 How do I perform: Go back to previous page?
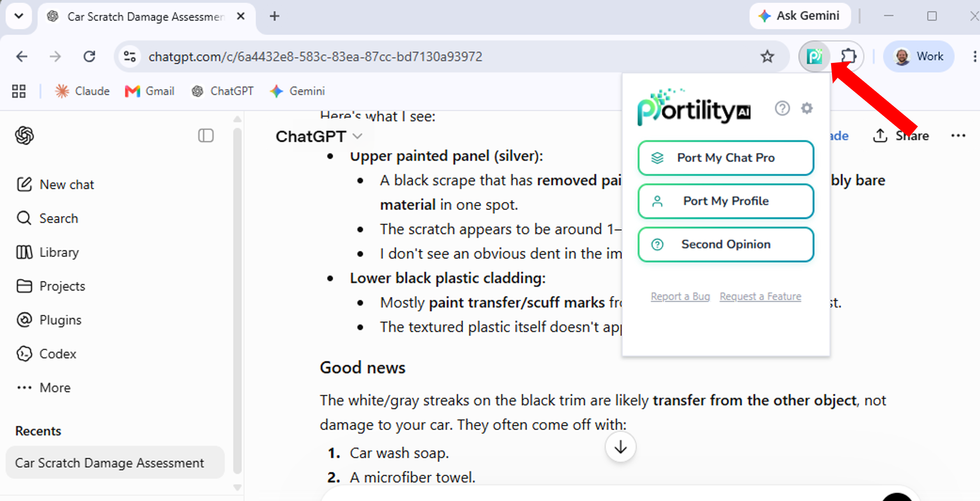pyautogui.click(x=21, y=56)
